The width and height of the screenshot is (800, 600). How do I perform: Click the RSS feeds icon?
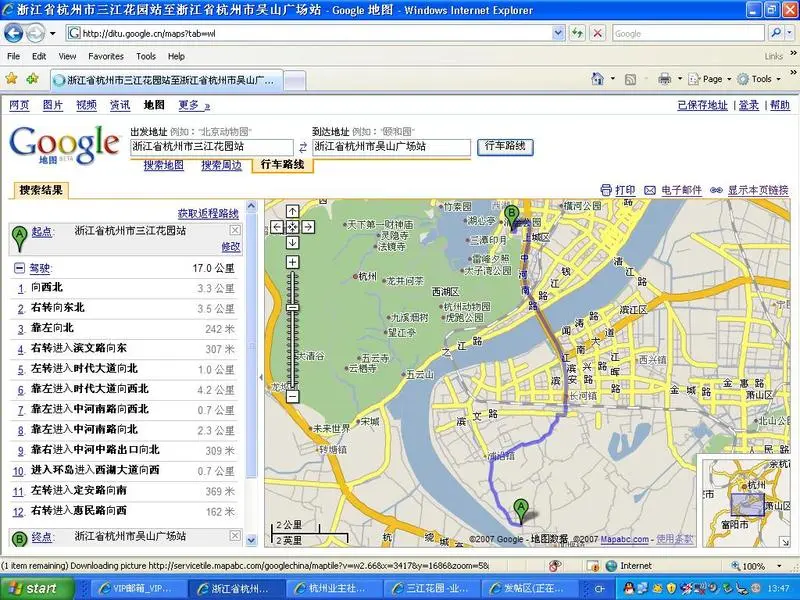(631, 79)
